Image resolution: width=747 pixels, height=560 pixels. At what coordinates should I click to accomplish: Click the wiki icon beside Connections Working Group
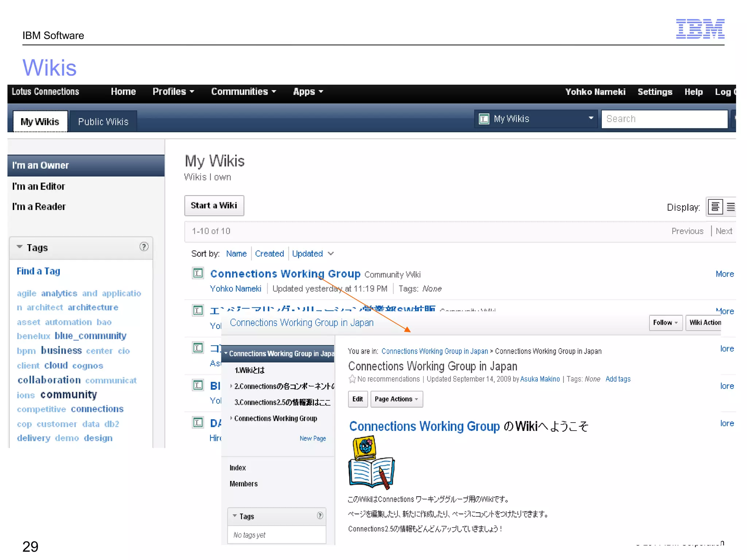[198, 273]
